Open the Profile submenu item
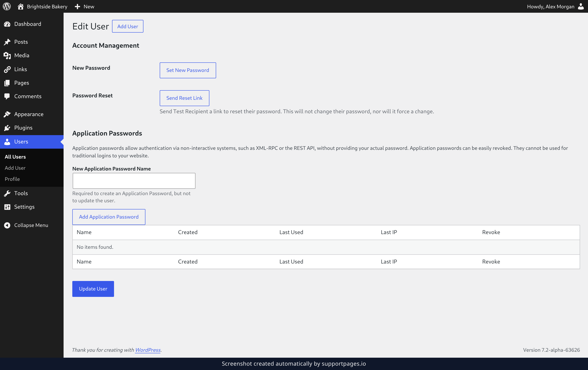The image size is (588, 370). [x=12, y=179]
